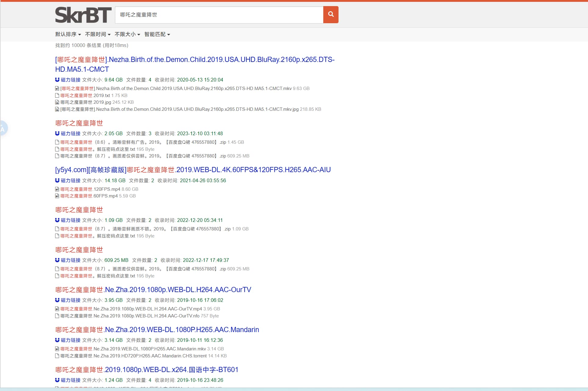This screenshot has height=391, width=588.
Task: Click the Mandarin.mkv file name
Action: 133,349
